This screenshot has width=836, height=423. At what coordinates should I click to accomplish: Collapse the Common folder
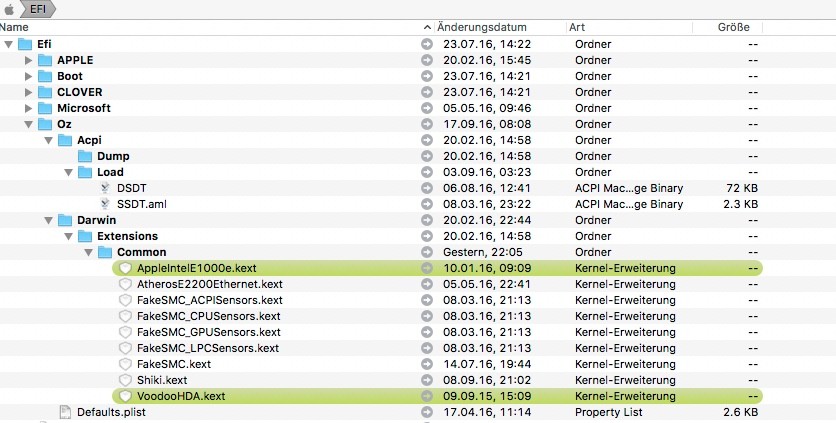[88, 252]
